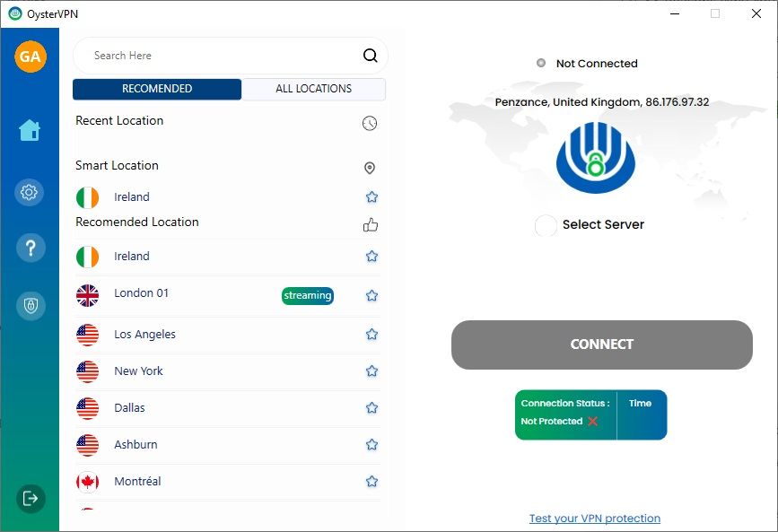Viewport: 778px width, 532px height.
Task: Switch to the ALL LOCATIONS tab
Action: point(312,89)
